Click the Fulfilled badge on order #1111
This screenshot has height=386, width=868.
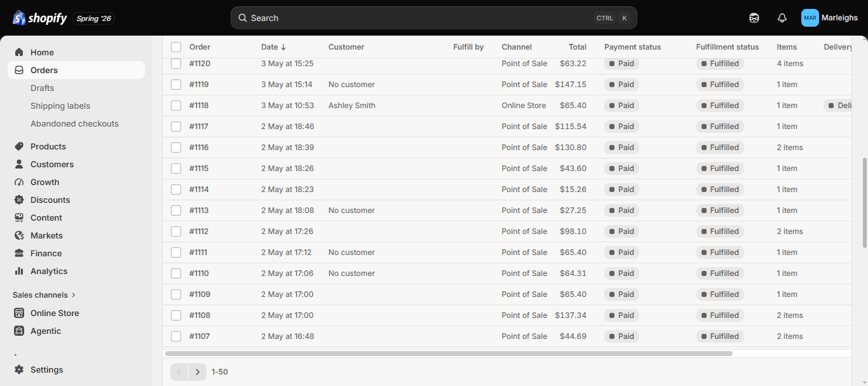[720, 252]
